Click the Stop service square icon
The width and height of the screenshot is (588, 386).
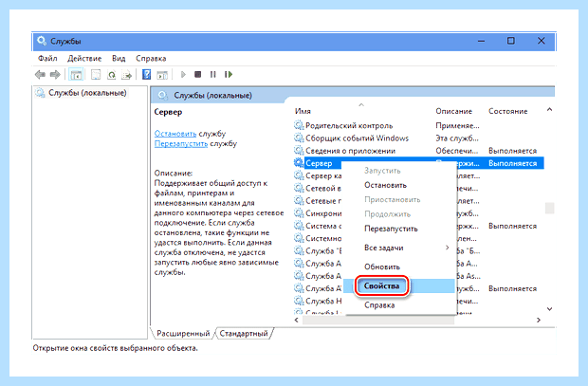(197, 74)
